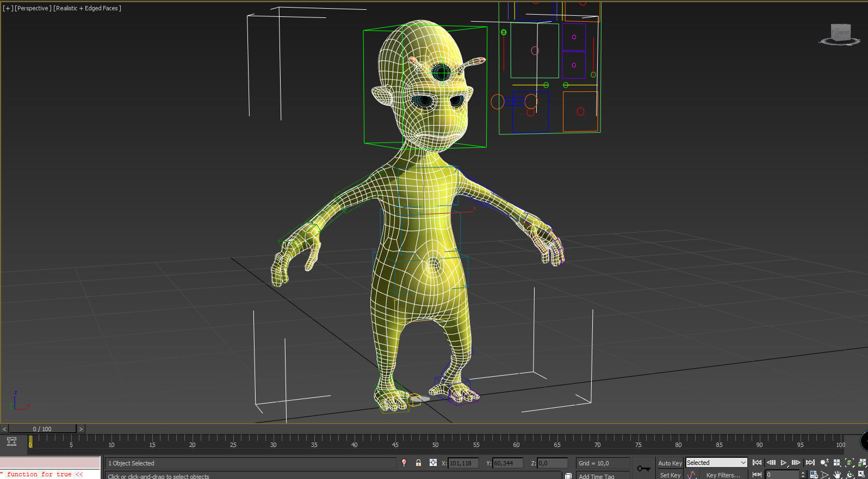Click frame 50 on the track bar

tap(436, 444)
